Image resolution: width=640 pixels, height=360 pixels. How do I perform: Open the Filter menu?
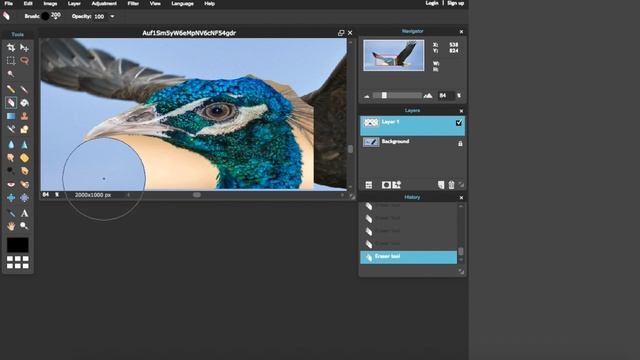click(133, 3)
